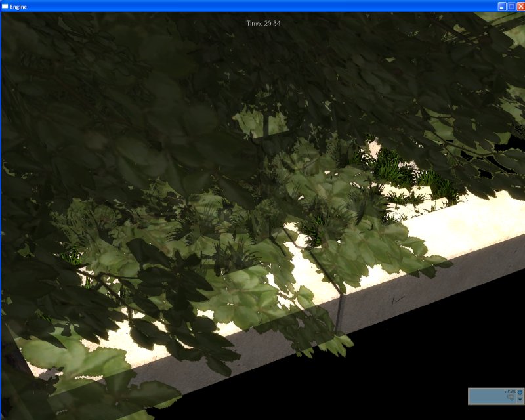Click the small dark scratch on concrete ledge

tap(398, 299)
